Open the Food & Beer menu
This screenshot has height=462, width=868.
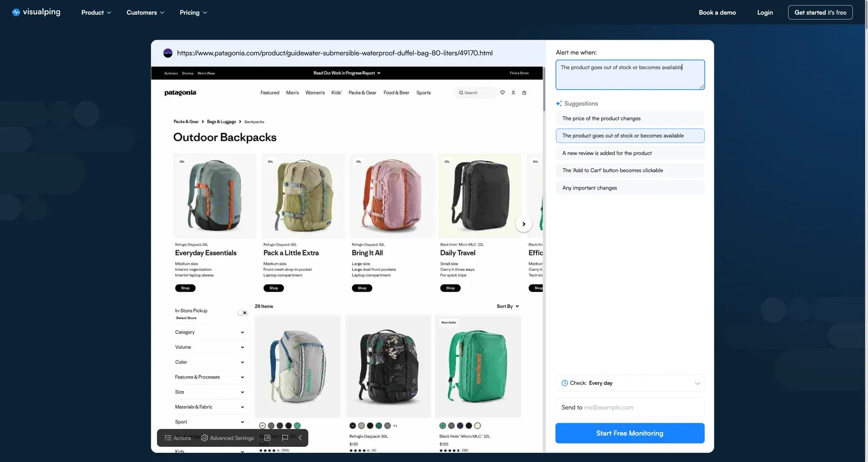397,93
